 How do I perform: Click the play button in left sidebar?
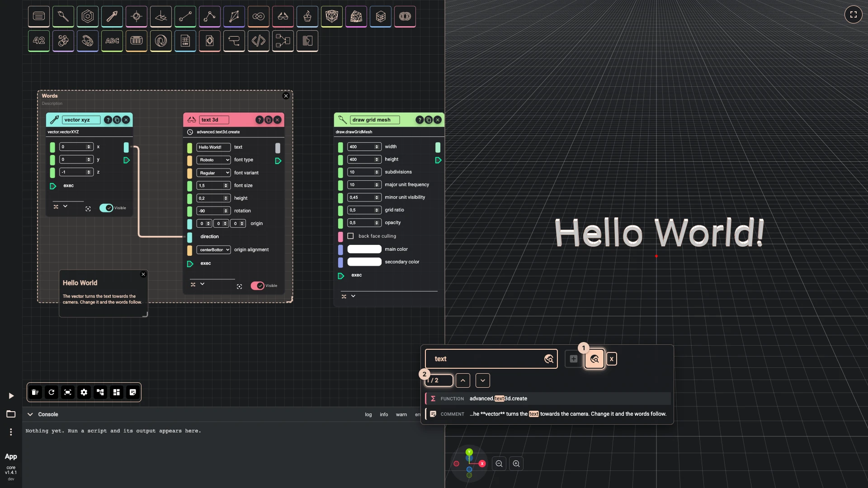pyautogui.click(x=11, y=396)
